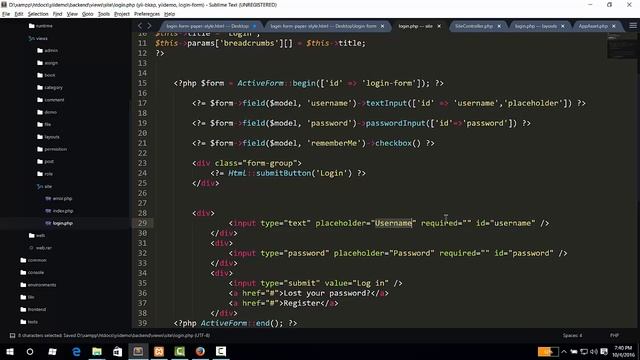Open the Preferences menu
Screen dimensions: 640x360
coord(147,14)
